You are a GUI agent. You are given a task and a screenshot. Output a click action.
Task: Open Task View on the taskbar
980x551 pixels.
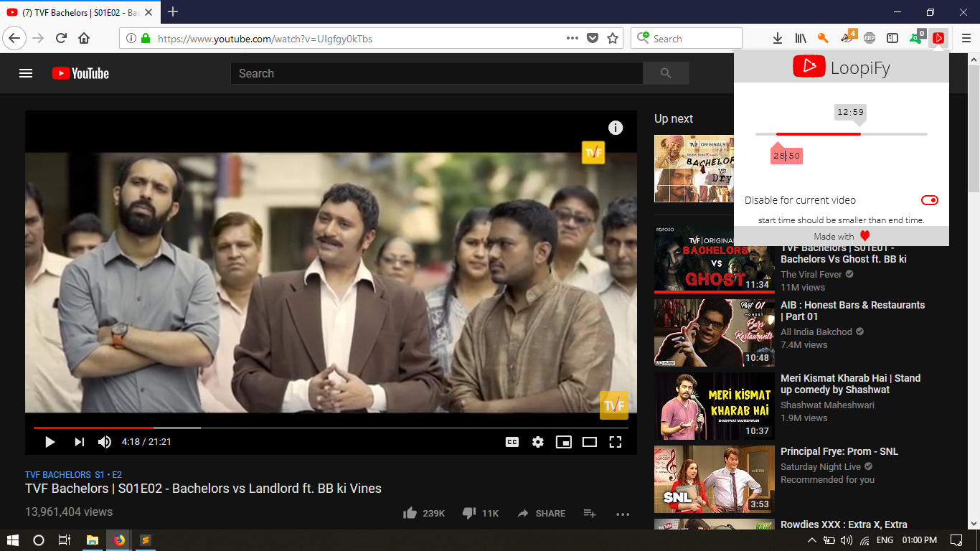click(65, 540)
